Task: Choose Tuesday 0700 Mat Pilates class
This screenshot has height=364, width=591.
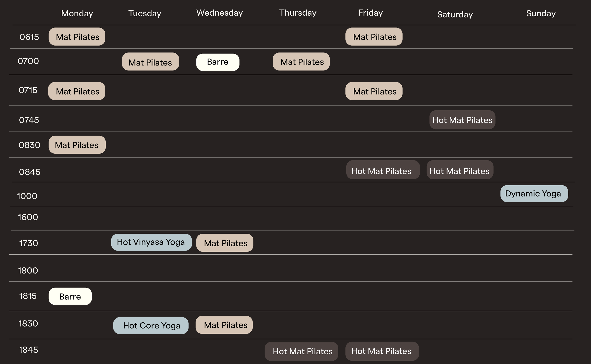Action: 150,62
